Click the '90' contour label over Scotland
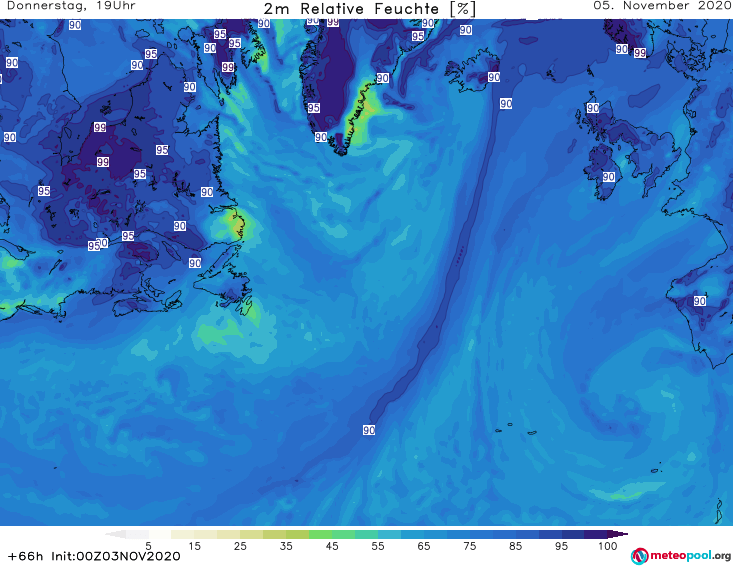The width and height of the screenshot is (733, 566). [593, 108]
